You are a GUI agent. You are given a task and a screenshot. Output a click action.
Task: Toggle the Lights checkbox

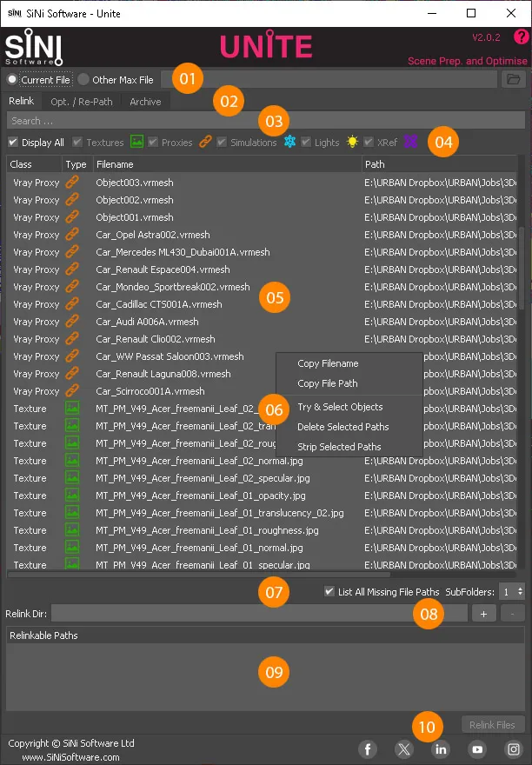[306, 142]
